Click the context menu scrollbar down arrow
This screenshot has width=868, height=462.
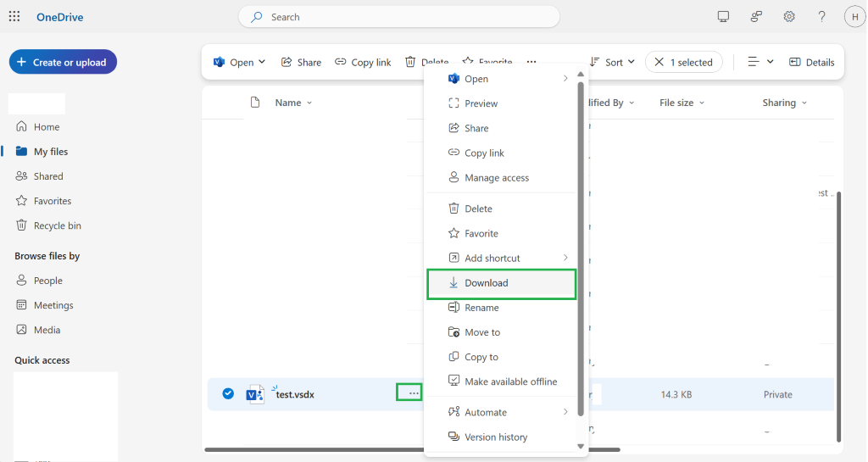click(581, 446)
